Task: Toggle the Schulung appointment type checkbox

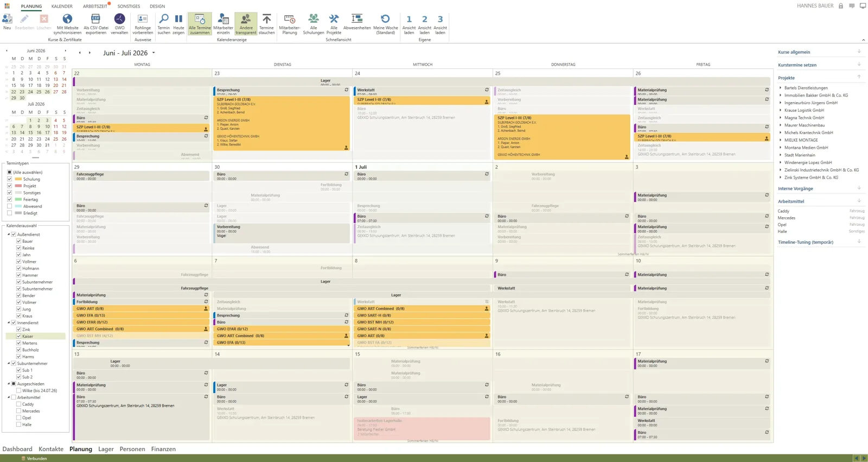Action: coord(10,179)
